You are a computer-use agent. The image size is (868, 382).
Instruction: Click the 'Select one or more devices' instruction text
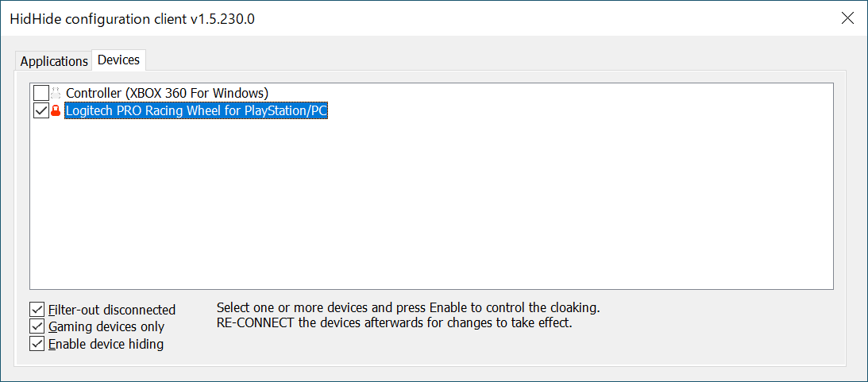408,307
